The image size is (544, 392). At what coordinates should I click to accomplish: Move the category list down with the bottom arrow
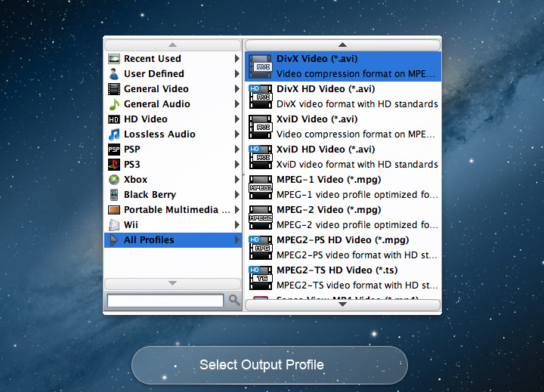coord(172,284)
